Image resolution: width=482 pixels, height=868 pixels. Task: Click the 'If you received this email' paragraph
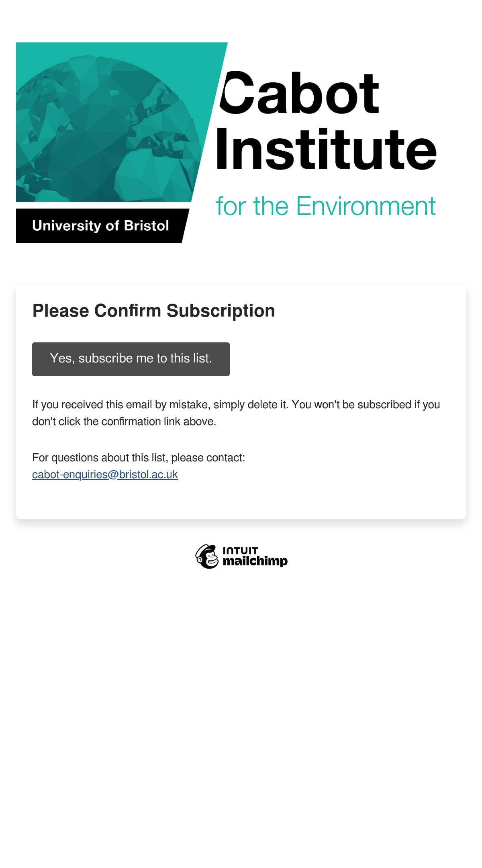(x=236, y=413)
